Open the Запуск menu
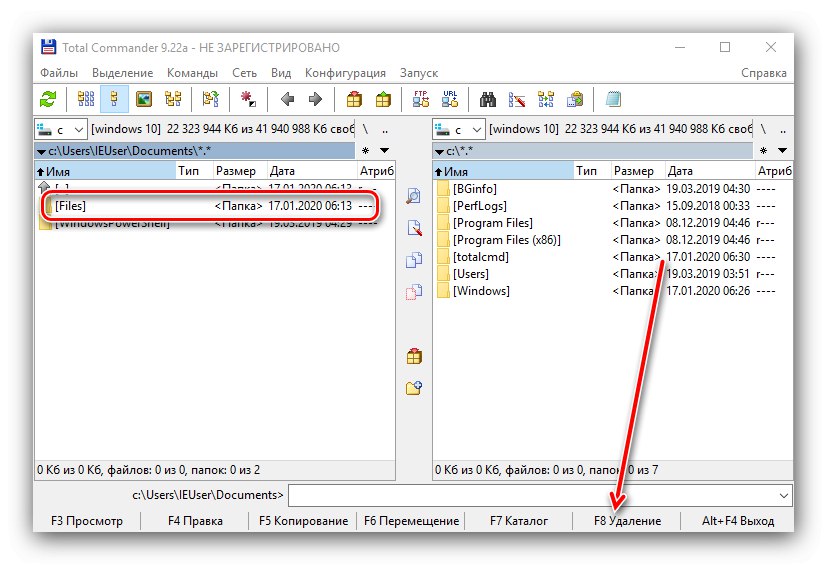 point(419,73)
